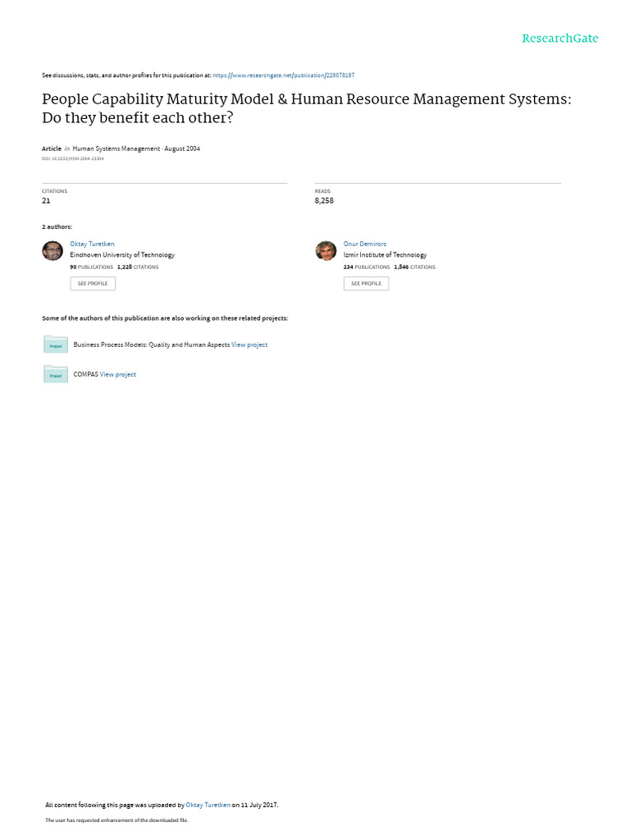Click the article title heading
The image size is (630, 840).
[x=307, y=108]
